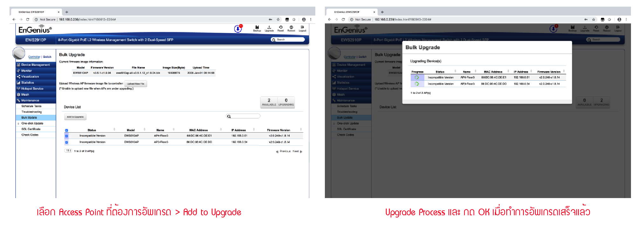
Task: Select Bulk Update in left window sidebar
Action: [36, 118]
